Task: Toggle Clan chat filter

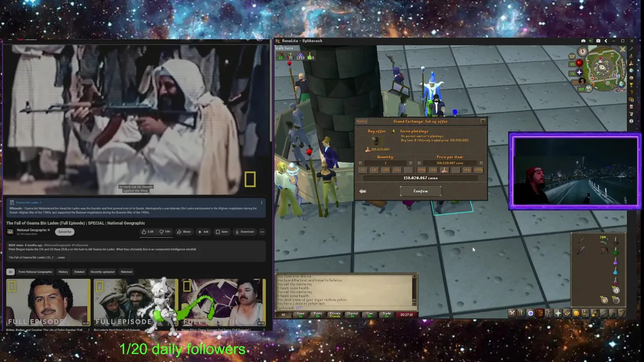Action: pos(370,315)
